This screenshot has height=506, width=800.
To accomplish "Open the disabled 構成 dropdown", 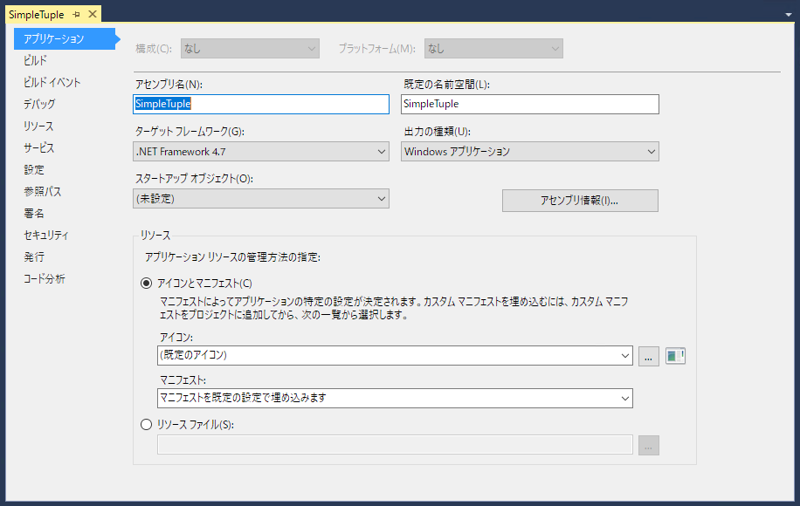I will click(x=250, y=48).
